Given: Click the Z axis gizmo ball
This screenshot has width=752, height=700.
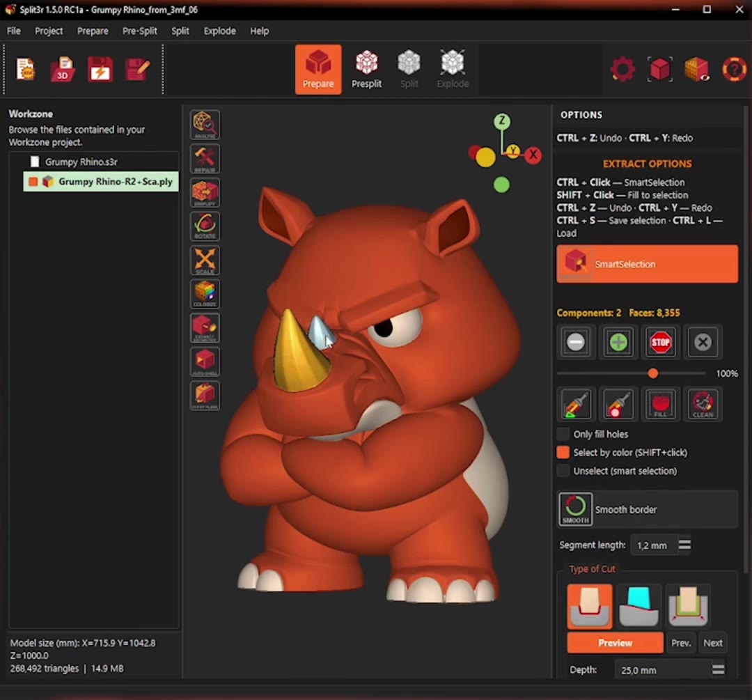Looking at the screenshot, I should 502,121.
